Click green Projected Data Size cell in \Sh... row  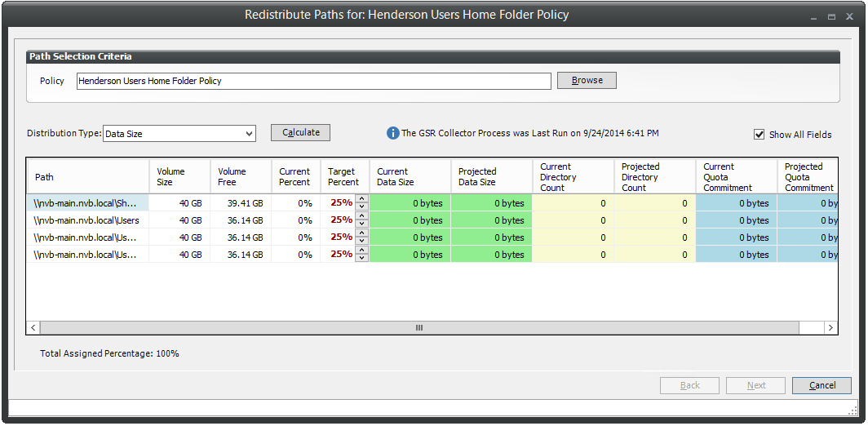tap(492, 203)
